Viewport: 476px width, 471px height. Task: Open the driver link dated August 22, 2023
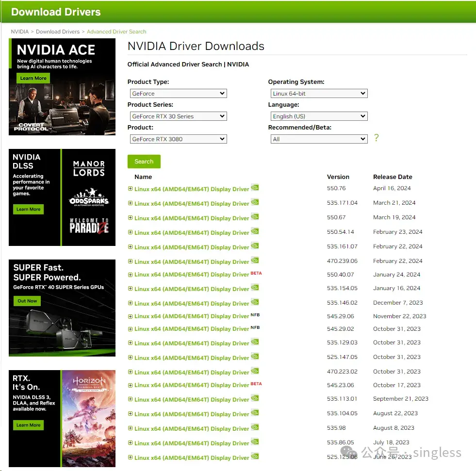click(192, 414)
